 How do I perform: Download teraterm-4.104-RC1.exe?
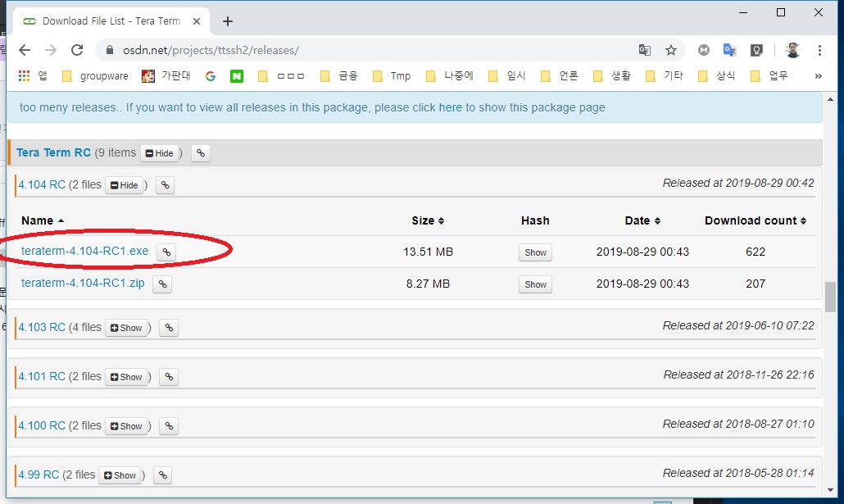(84, 251)
